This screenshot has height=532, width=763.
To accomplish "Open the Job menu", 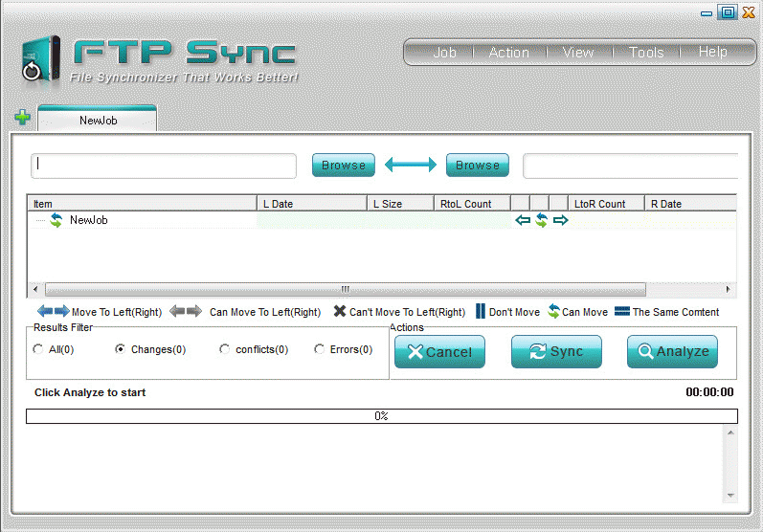I will 445,52.
